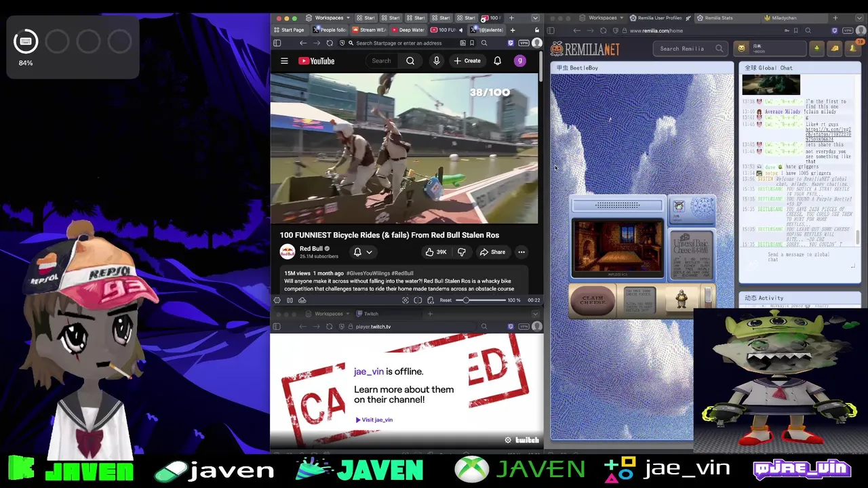Open the Red Bull subscription notification dropdown
The height and width of the screenshot is (488, 868).
click(363, 252)
